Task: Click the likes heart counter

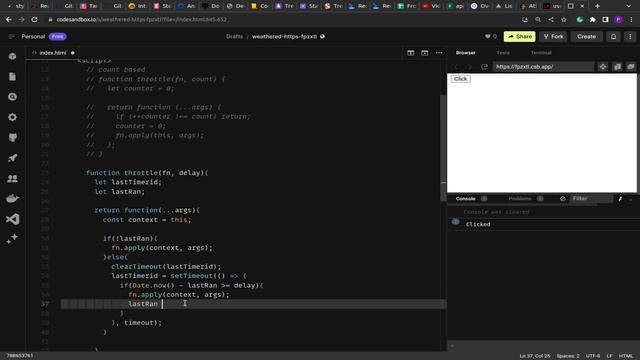Action: (x=491, y=36)
